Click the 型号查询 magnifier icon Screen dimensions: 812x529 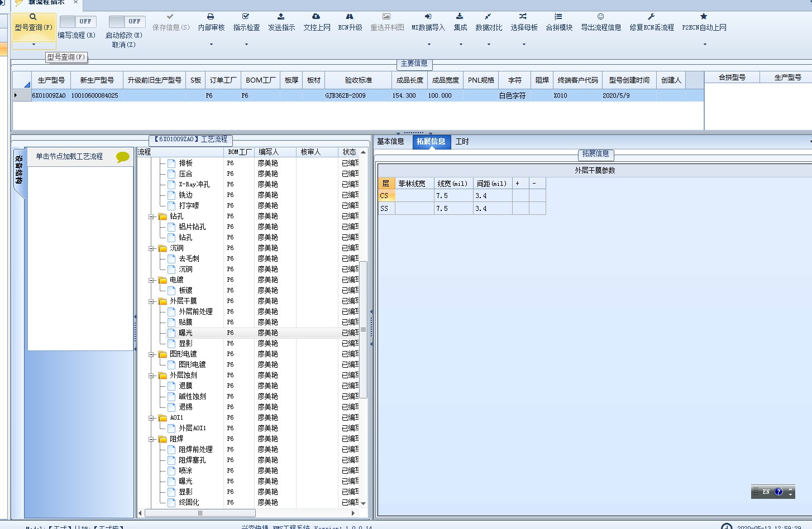click(x=33, y=17)
